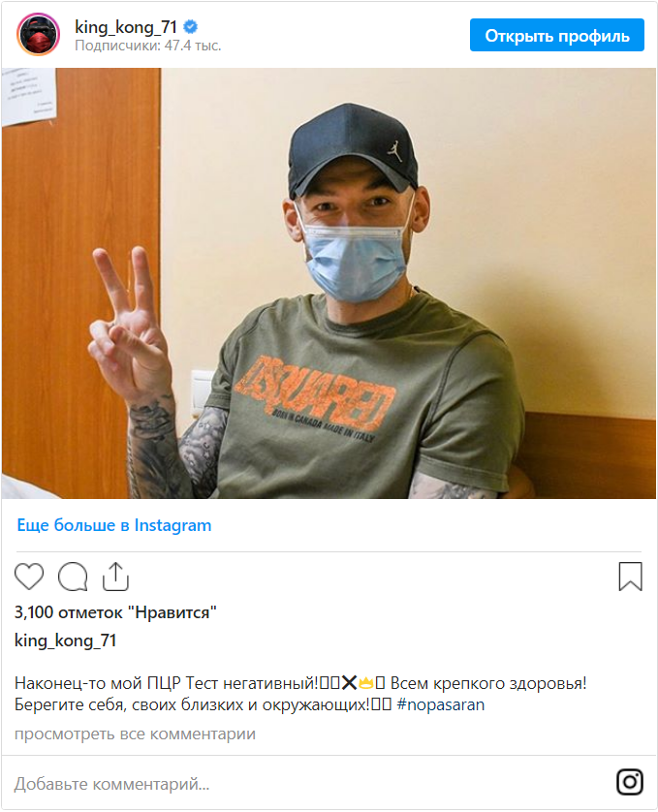Like the post with the heart icon

tap(29, 577)
